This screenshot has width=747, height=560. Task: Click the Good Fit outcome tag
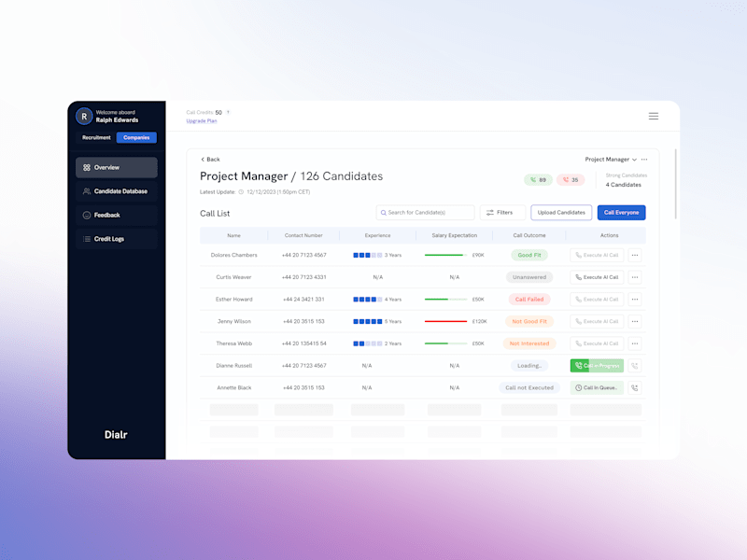(529, 255)
